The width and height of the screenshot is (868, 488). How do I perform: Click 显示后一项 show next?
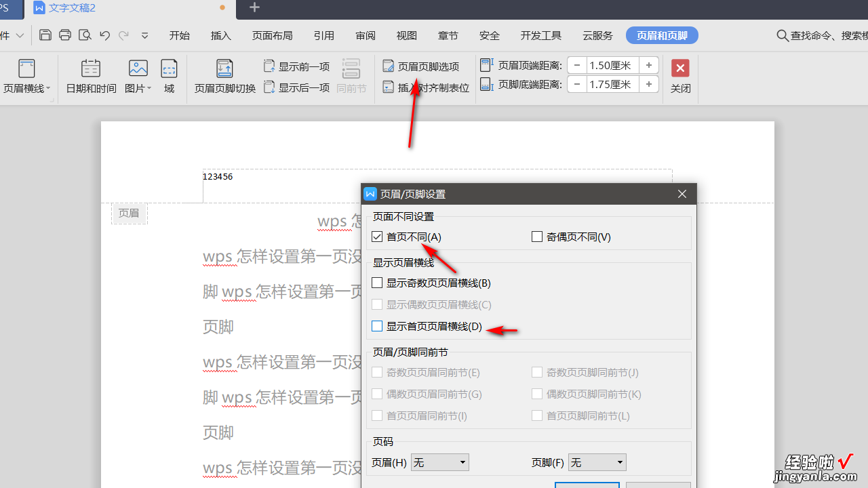click(296, 87)
